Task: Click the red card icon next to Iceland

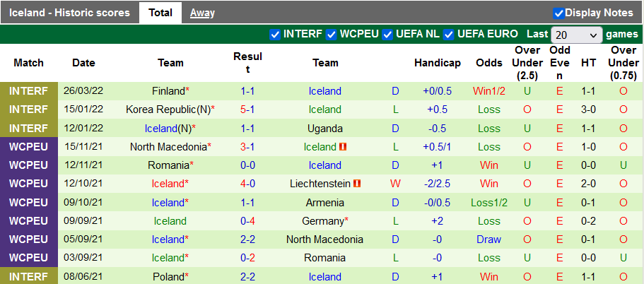Action: pos(343,147)
